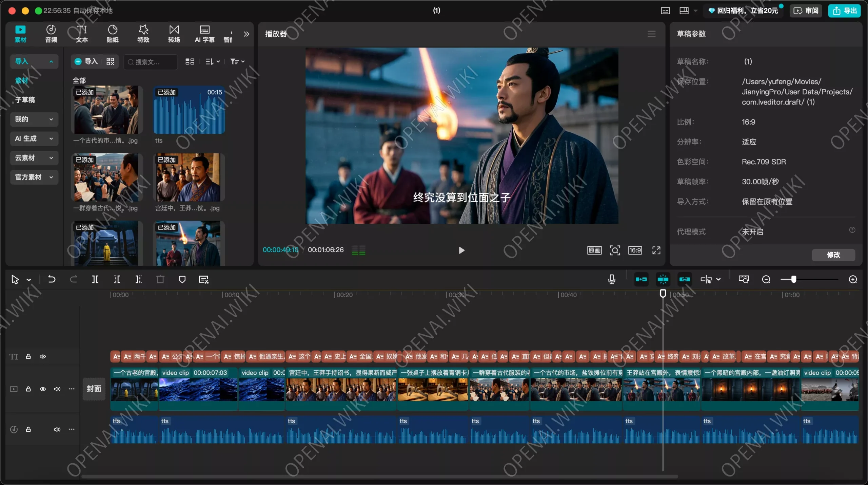Select the tts audio thumbnail 00:15
This screenshot has width=868, height=485.
point(189,110)
